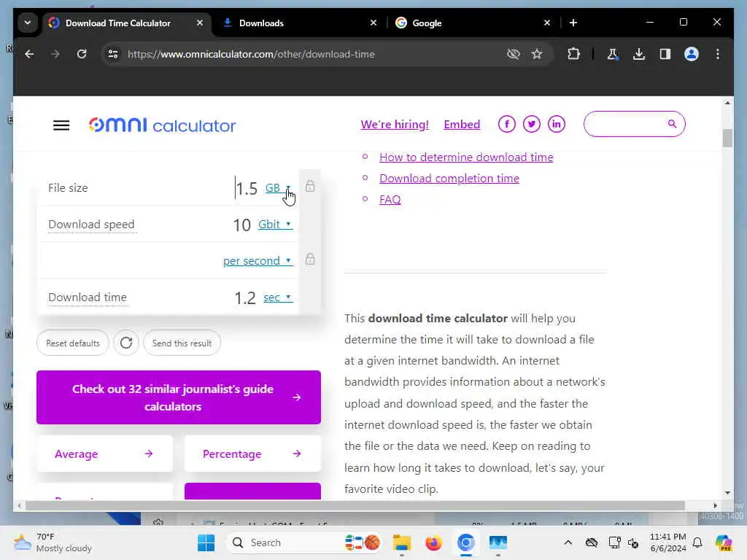Open the GB file size unit dropdown
This screenshot has height=560, width=747.
pyautogui.click(x=278, y=187)
